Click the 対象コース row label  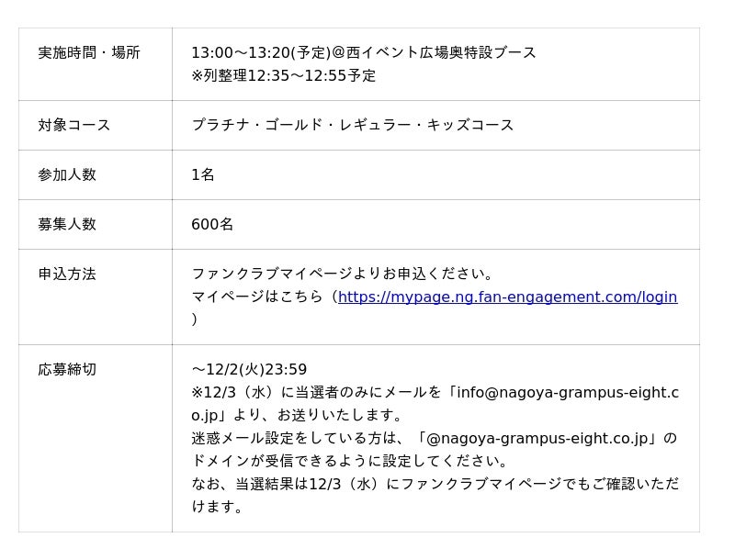[74, 125]
